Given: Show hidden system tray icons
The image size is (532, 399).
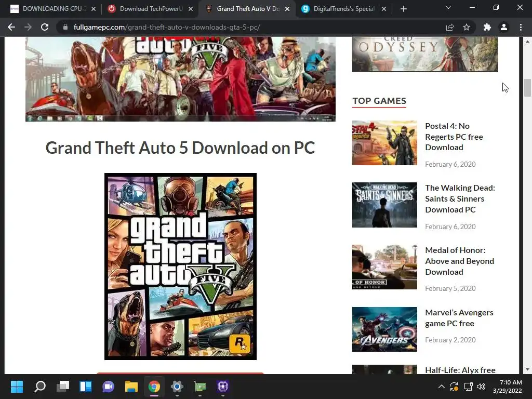Looking at the screenshot, I should tap(442, 387).
